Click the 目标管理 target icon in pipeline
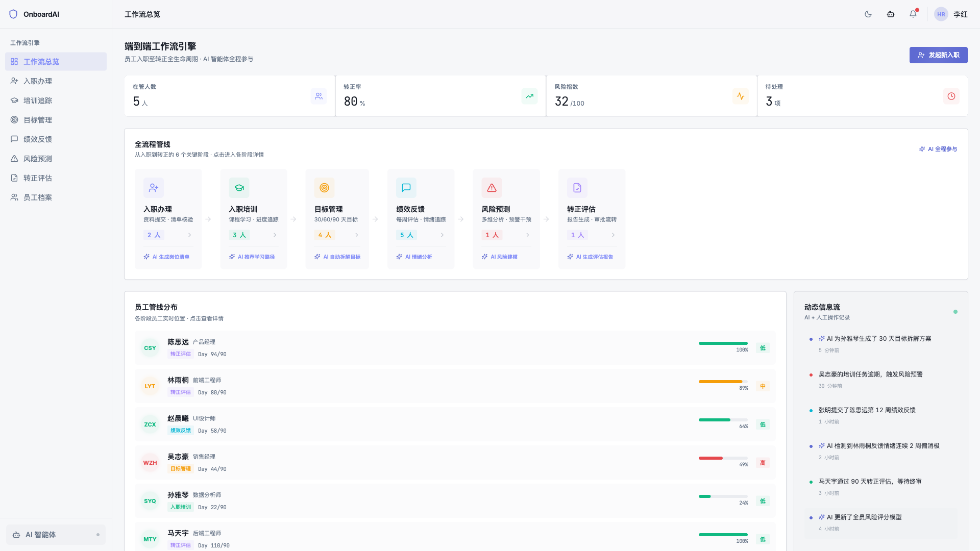Viewport: 980px width, 551px height. (x=324, y=188)
